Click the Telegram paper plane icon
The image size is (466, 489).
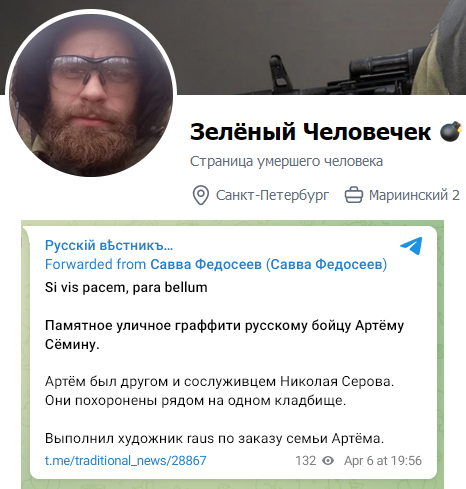[x=411, y=246]
